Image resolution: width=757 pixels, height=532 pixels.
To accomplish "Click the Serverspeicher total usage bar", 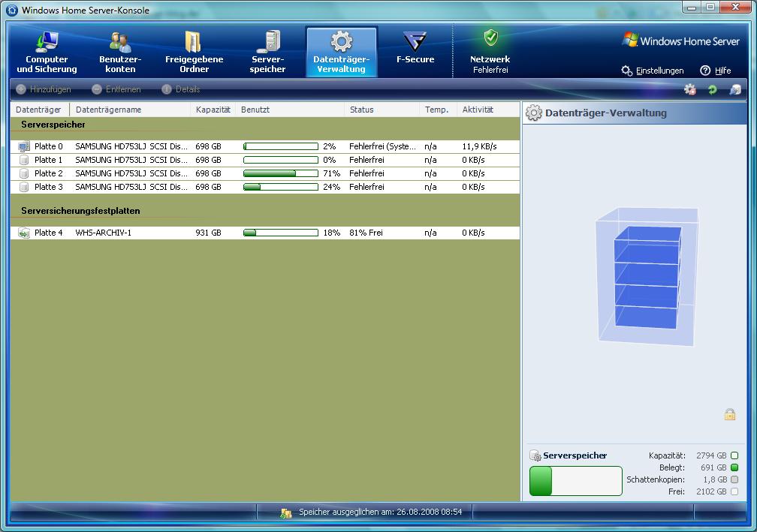I will (575, 481).
